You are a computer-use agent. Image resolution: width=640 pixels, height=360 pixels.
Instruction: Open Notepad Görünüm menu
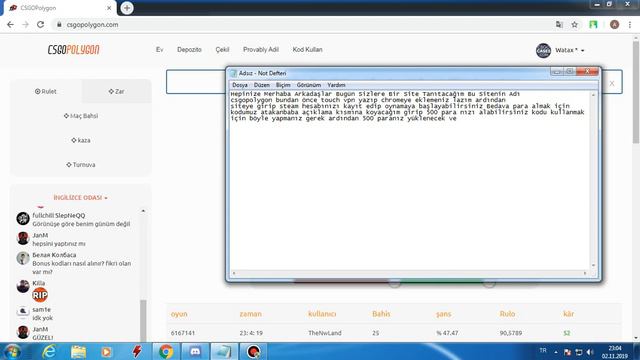tap(309, 85)
